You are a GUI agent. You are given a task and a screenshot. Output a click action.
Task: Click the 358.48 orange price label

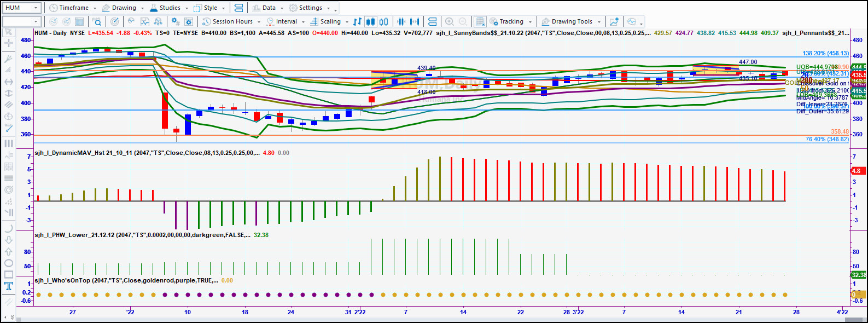point(840,131)
